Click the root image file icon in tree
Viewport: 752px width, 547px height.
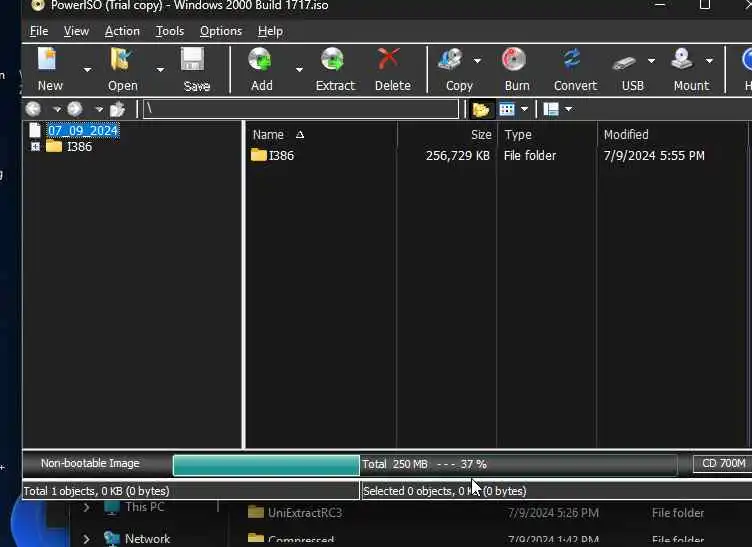click(35, 130)
